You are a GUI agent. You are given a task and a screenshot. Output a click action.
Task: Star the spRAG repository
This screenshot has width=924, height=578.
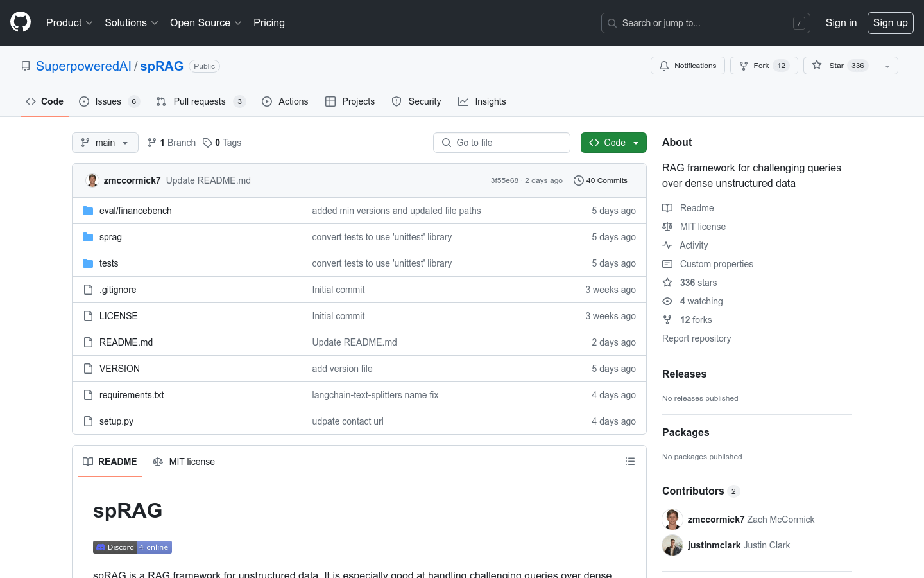[x=840, y=66]
